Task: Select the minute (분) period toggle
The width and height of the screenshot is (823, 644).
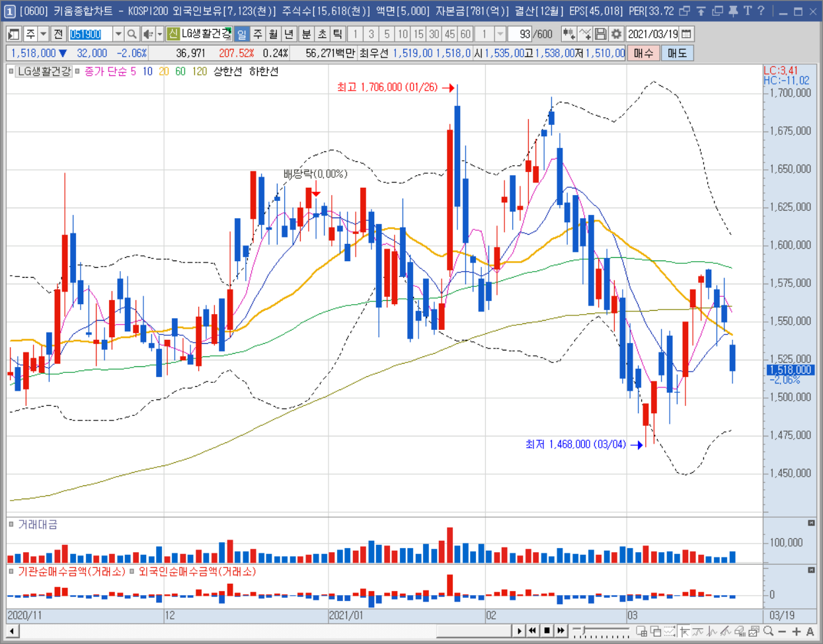Action: (x=306, y=34)
